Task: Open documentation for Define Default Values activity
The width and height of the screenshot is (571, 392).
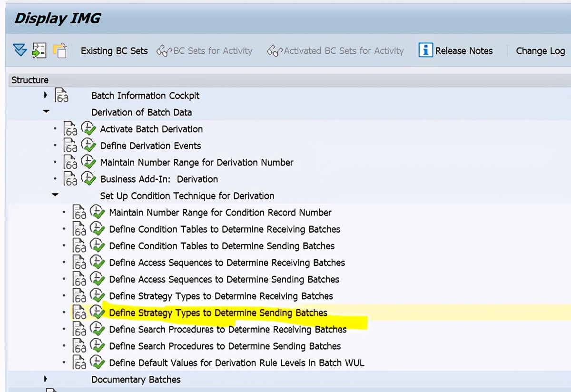Action: 79,363
